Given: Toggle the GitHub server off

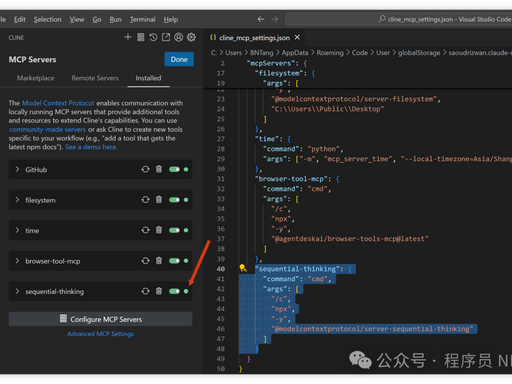Looking at the screenshot, I should point(174,169).
